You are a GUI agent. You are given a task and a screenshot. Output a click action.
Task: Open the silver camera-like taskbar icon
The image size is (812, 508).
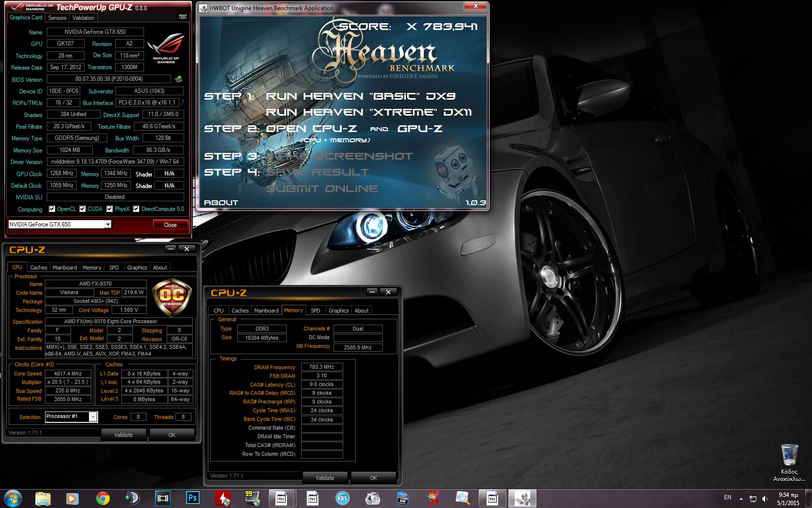tap(372, 498)
